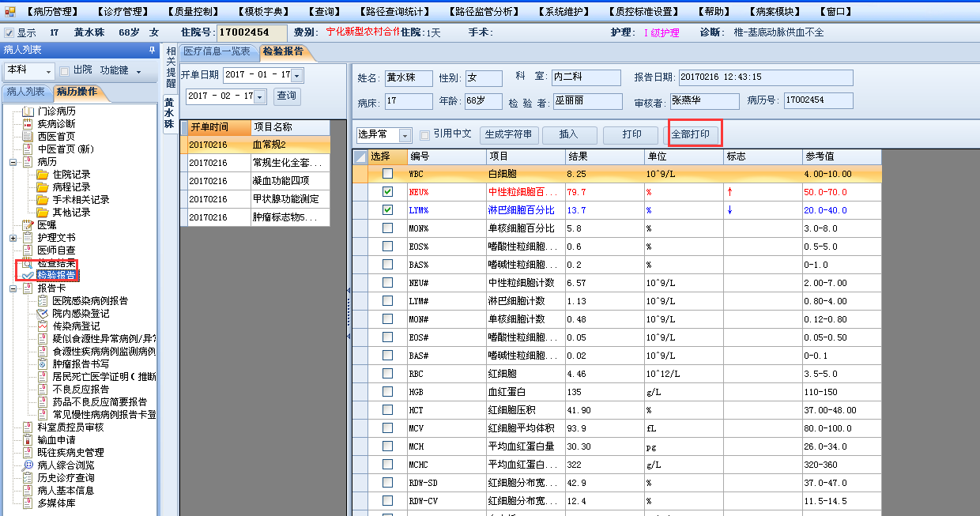
Task: Open the 病历管理 menu
Action: [52, 11]
